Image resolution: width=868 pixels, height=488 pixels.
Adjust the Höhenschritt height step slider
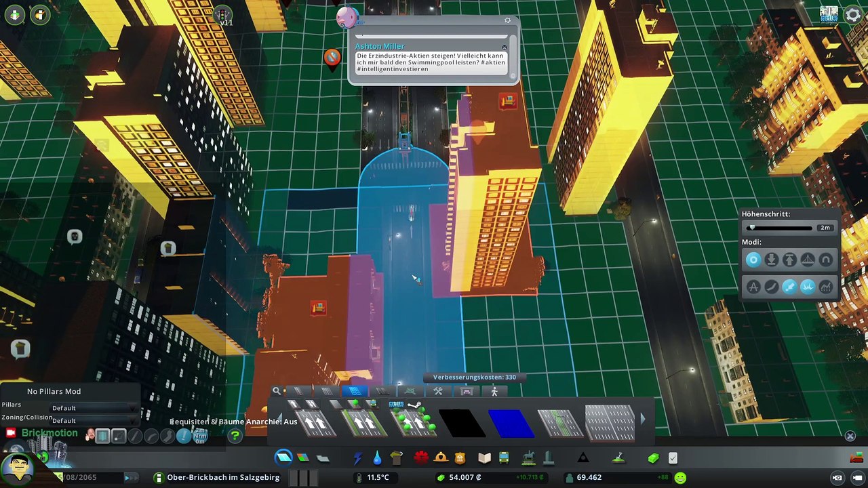[x=781, y=228]
